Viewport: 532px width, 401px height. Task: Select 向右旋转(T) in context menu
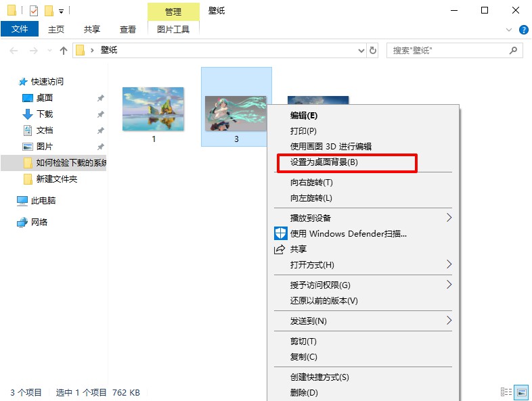[x=311, y=183]
